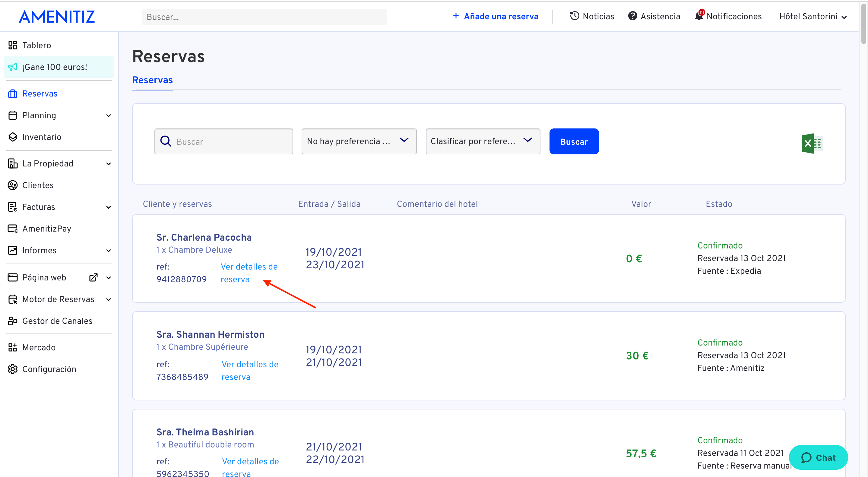Open the Hôtel Santorini account dropdown

[813, 17]
